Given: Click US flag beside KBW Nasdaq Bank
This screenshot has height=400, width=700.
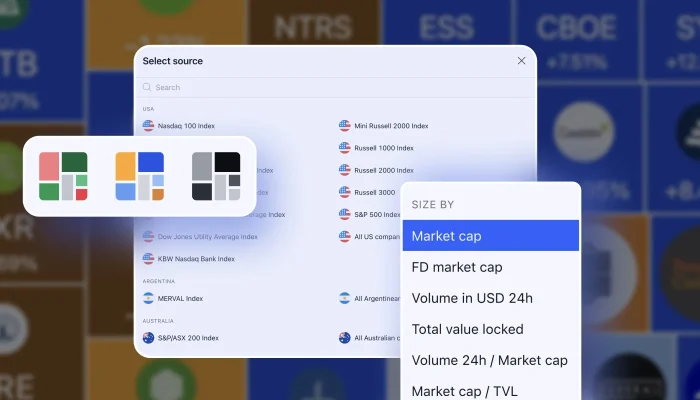Looking at the screenshot, I should coord(148,258).
